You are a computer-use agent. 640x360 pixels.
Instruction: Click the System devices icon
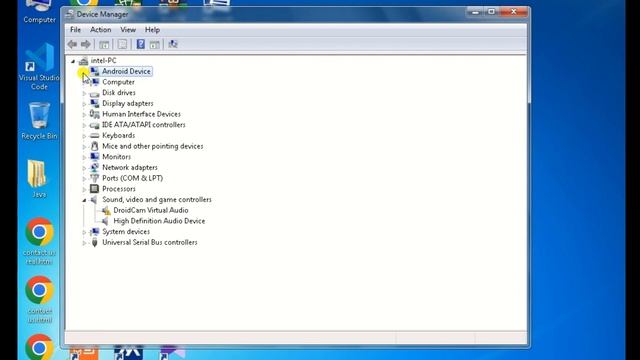click(x=94, y=231)
